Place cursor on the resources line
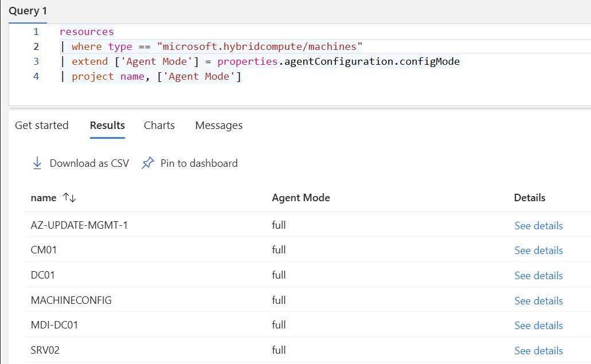 87,31
